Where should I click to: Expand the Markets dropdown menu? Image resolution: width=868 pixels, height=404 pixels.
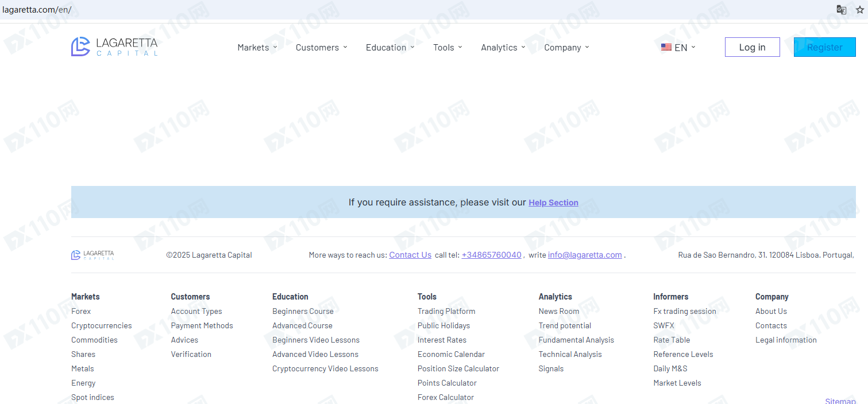point(257,48)
